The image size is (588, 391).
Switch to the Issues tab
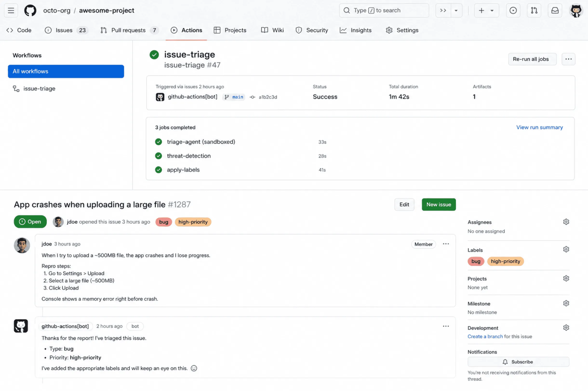pos(66,30)
